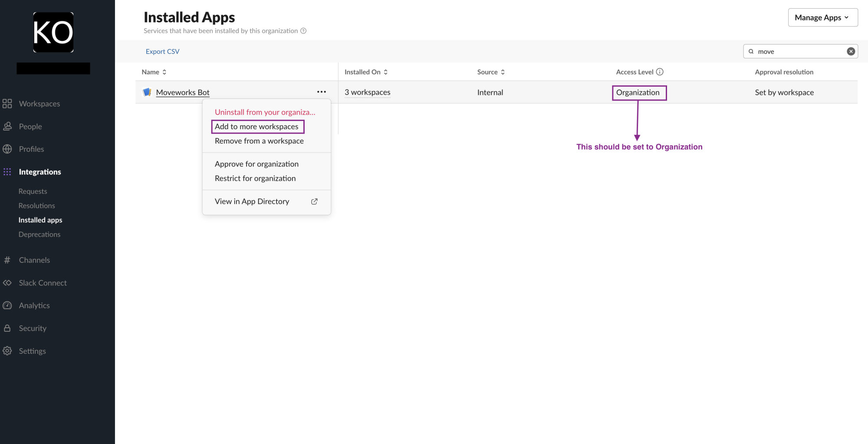Click the Profiles globe icon

(7, 149)
